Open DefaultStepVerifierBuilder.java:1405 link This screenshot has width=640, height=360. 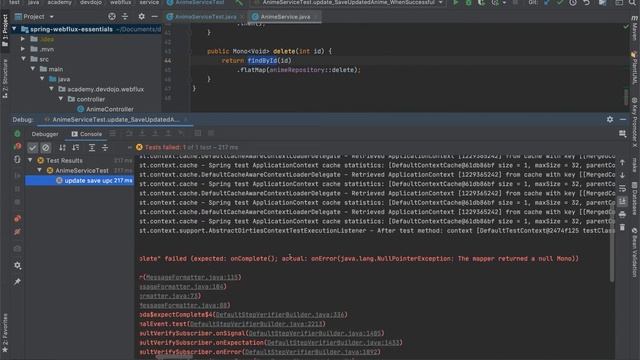[314, 333]
